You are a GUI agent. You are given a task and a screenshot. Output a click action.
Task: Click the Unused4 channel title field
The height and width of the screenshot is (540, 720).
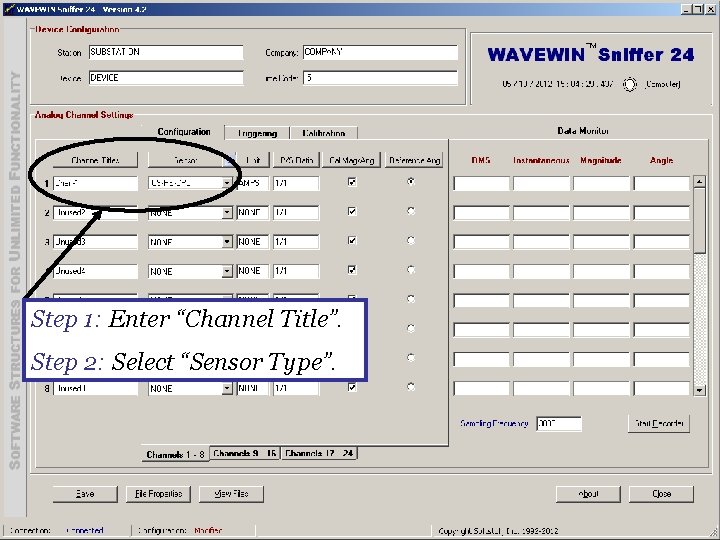click(95, 271)
